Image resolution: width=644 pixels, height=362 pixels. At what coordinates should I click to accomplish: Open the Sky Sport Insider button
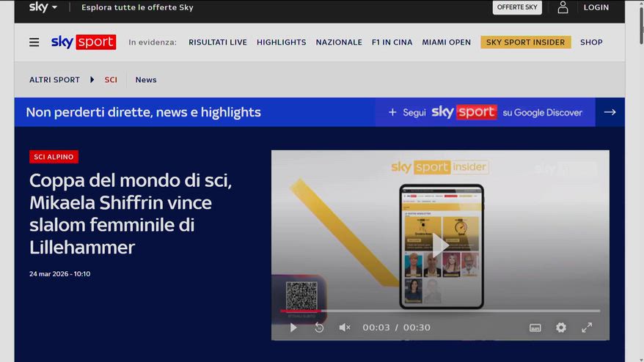click(x=526, y=43)
